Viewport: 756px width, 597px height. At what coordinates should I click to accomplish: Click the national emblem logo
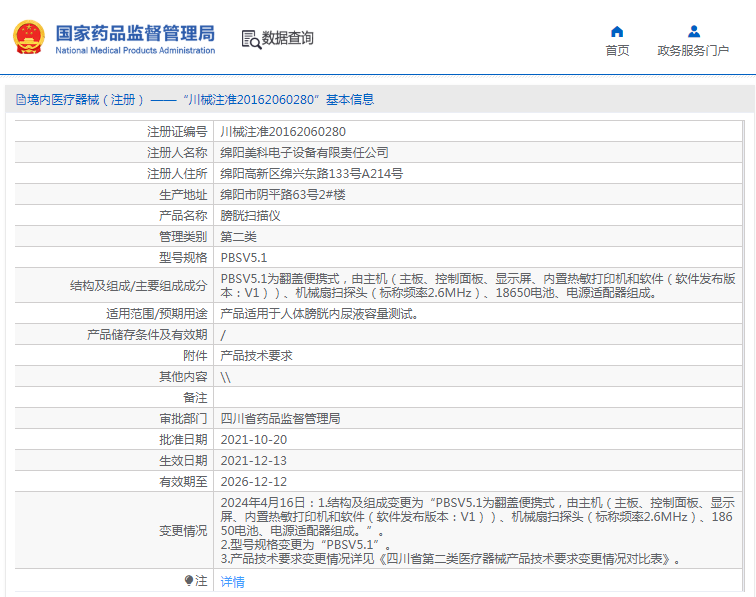click(x=29, y=37)
